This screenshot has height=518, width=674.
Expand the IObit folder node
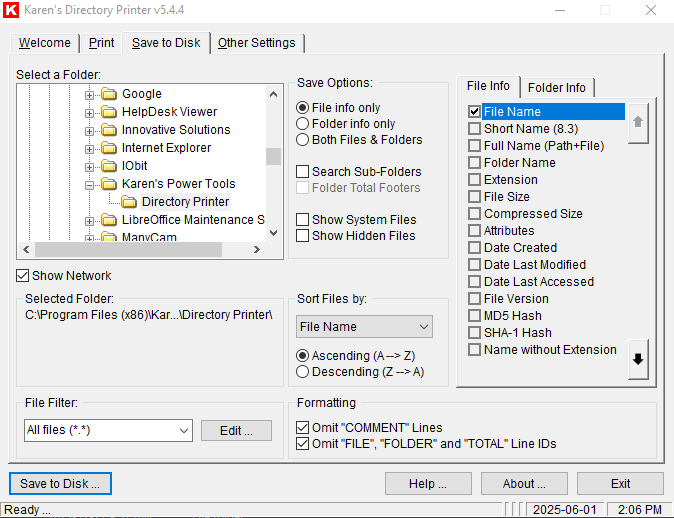click(x=89, y=167)
